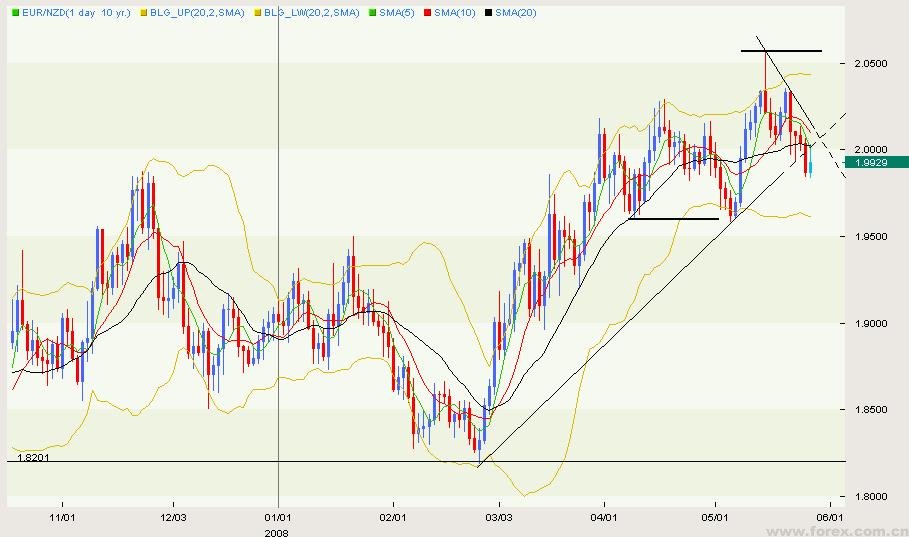Click the 01/01 date axis label
909x537 pixels.
278,516
